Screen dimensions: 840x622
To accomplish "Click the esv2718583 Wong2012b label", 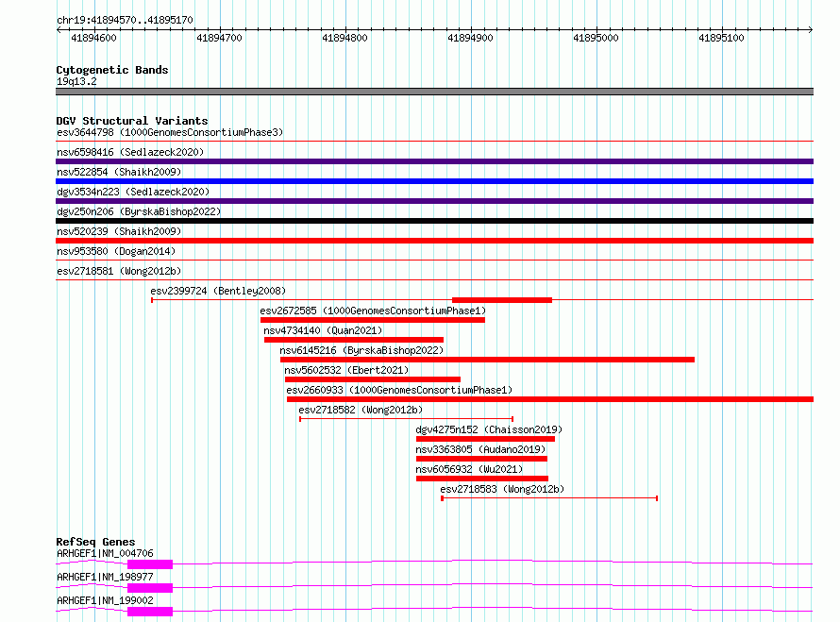I will [502, 489].
